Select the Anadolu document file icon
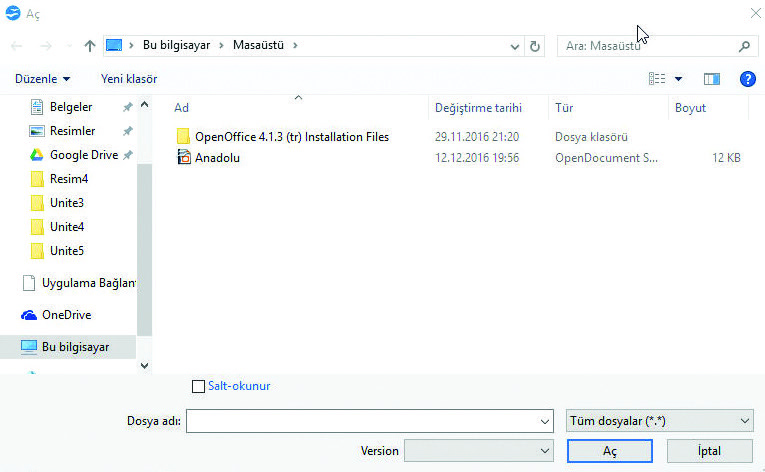 tap(183, 157)
